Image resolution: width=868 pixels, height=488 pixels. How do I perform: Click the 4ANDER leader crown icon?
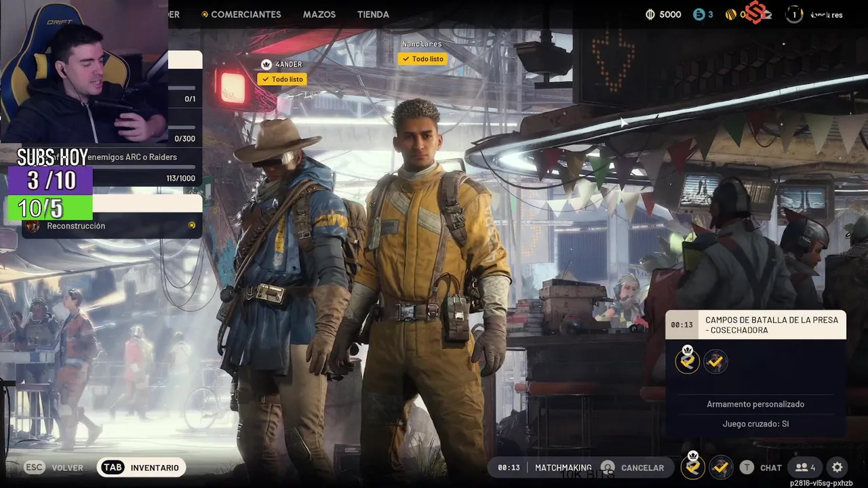[267, 64]
